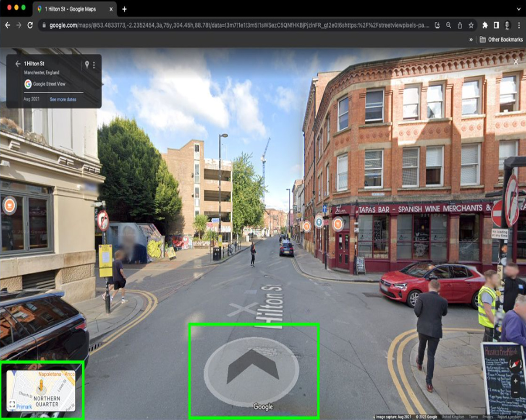
Task: Click the See more dates link
Action: pyautogui.click(x=63, y=99)
